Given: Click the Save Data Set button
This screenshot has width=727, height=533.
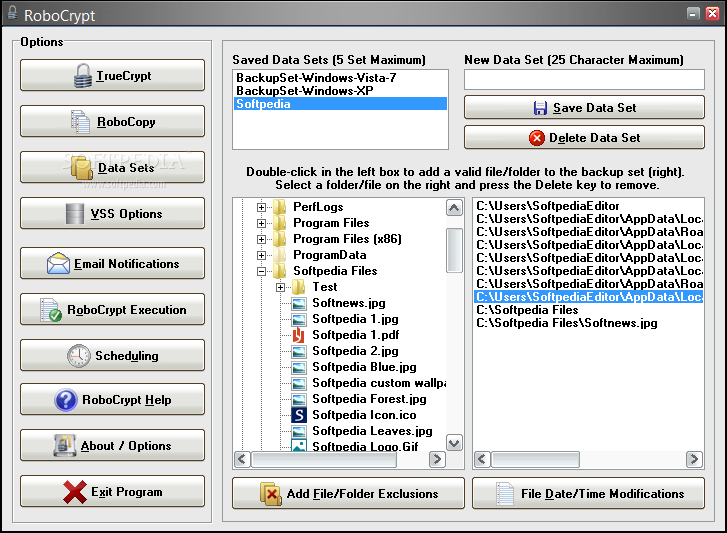Looking at the screenshot, I should (x=584, y=108).
